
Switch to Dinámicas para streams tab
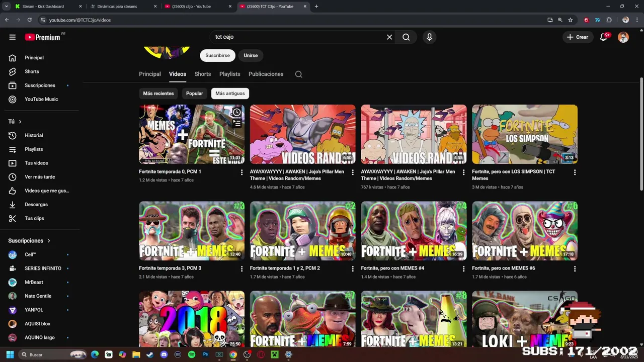[124, 7]
